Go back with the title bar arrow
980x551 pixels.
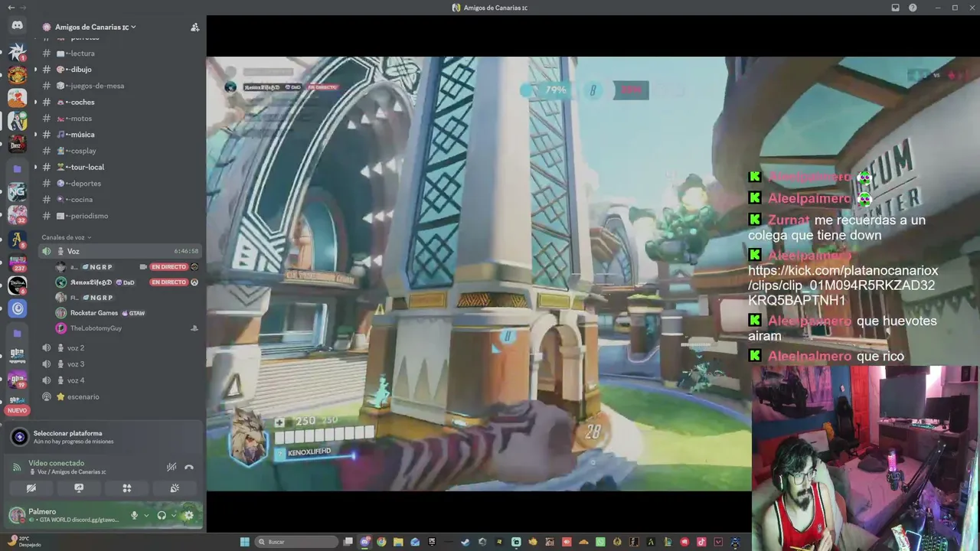11,8
